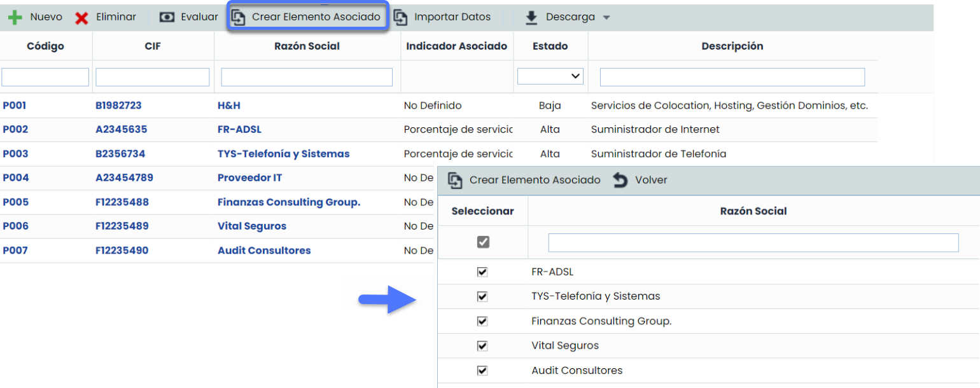Toggle the Vital Seguros checkbox
The height and width of the screenshot is (388, 980).
pos(482,346)
